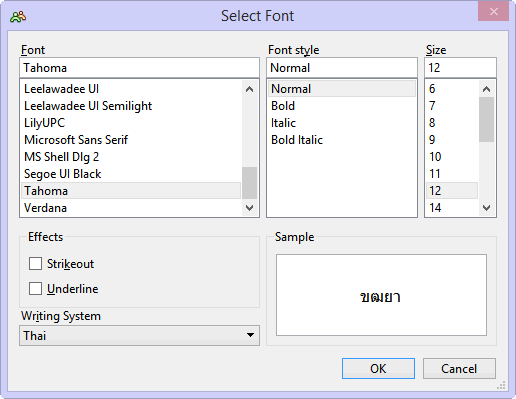516x399 pixels.
Task: Click the Font name input field
Action: pos(139,68)
